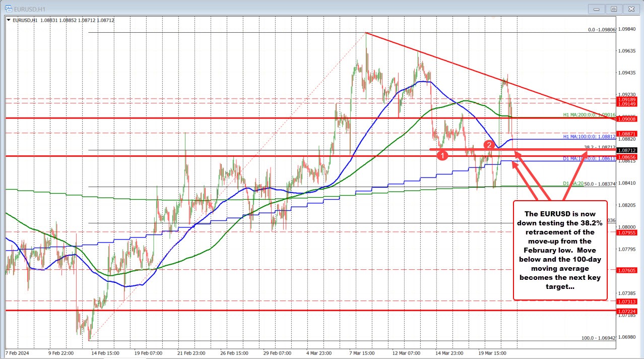The width and height of the screenshot is (644, 359).
Task: Click the EURUSD analysis annotation text box
Action: tap(559, 251)
